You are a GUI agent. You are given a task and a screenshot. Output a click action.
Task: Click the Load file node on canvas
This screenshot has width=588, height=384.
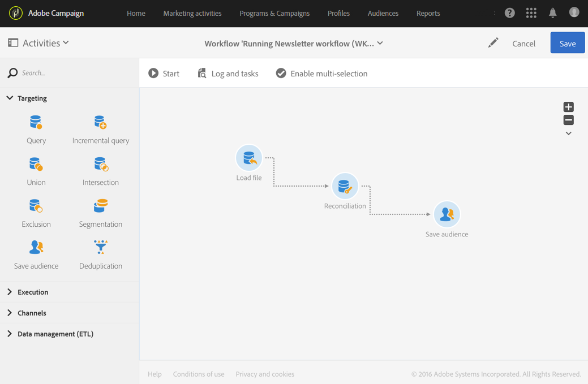[x=249, y=158]
